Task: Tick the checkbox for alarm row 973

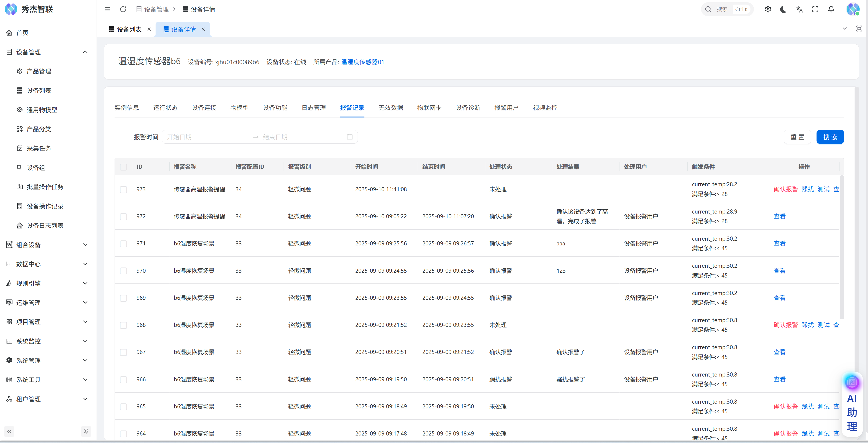Action: (x=124, y=189)
